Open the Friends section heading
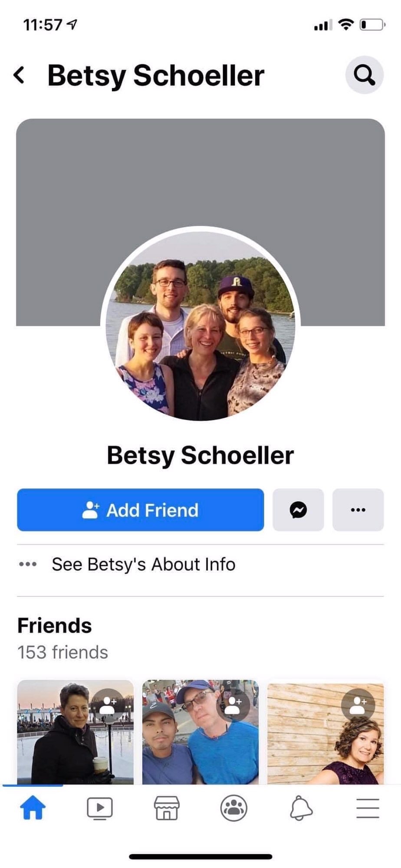Image resolution: width=401 pixels, height=868 pixels. (55, 625)
